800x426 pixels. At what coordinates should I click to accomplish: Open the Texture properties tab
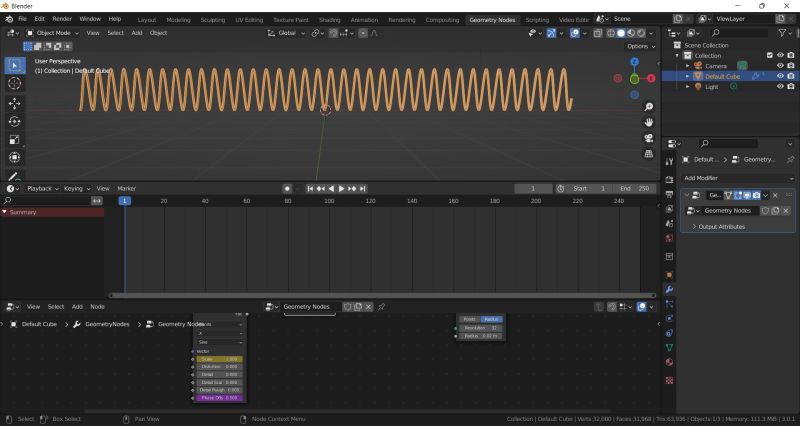tap(669, 381)
